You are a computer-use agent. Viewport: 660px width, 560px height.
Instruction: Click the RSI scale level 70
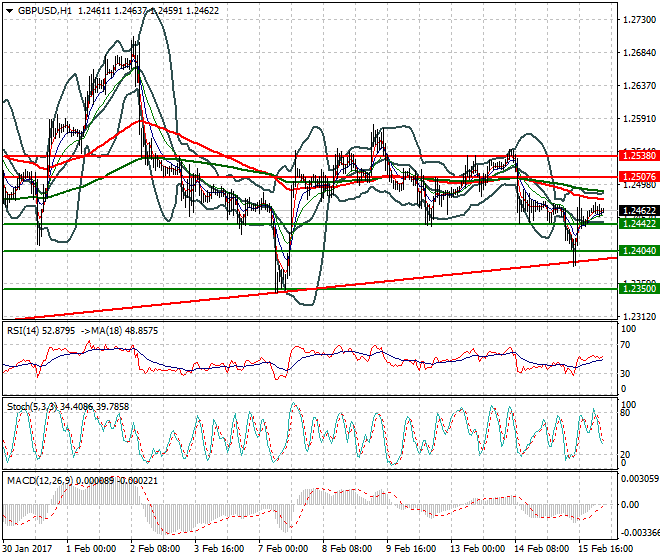pos(625,345)
